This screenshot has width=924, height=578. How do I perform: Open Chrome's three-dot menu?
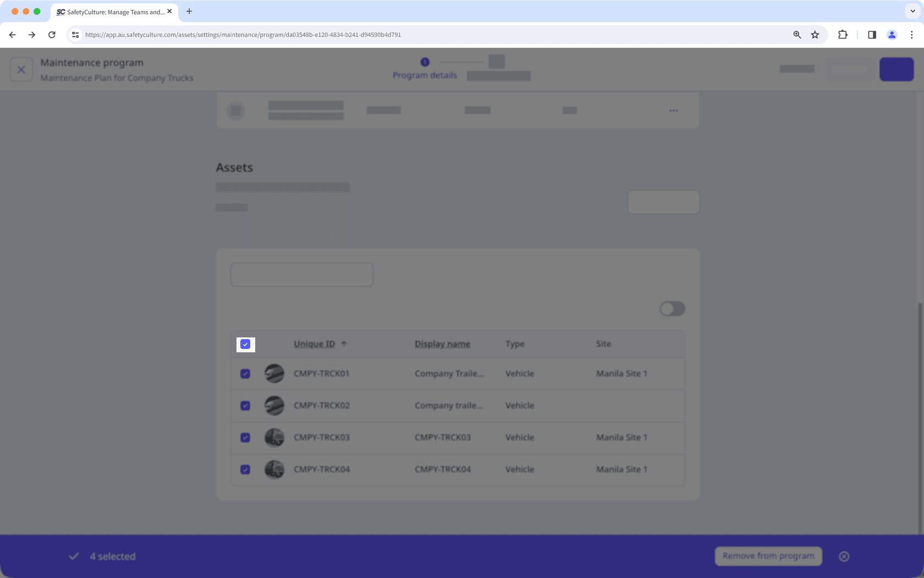tap(912, 34)
